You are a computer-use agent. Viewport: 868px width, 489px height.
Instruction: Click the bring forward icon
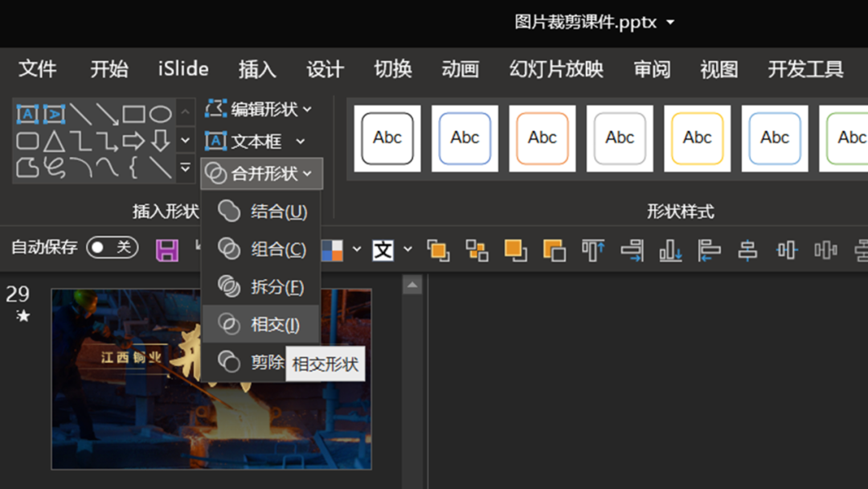tap(439, 250)
